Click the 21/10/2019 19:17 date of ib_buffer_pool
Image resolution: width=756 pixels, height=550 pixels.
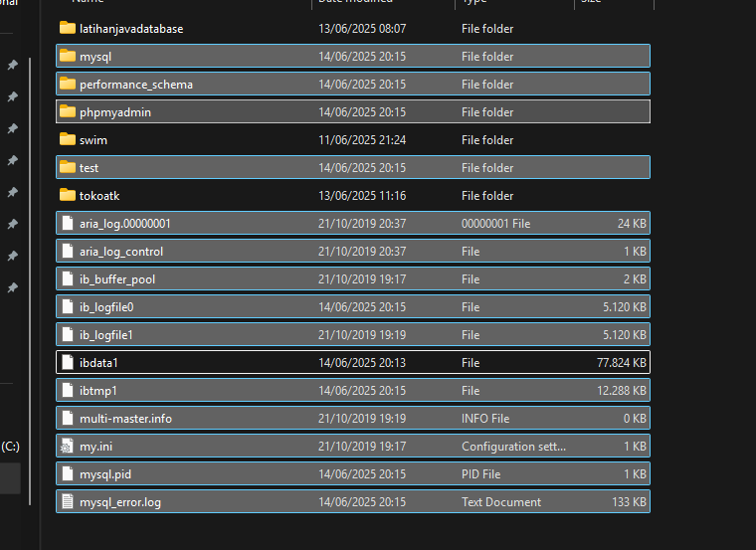pyautogui.click(x=362, y=279)
